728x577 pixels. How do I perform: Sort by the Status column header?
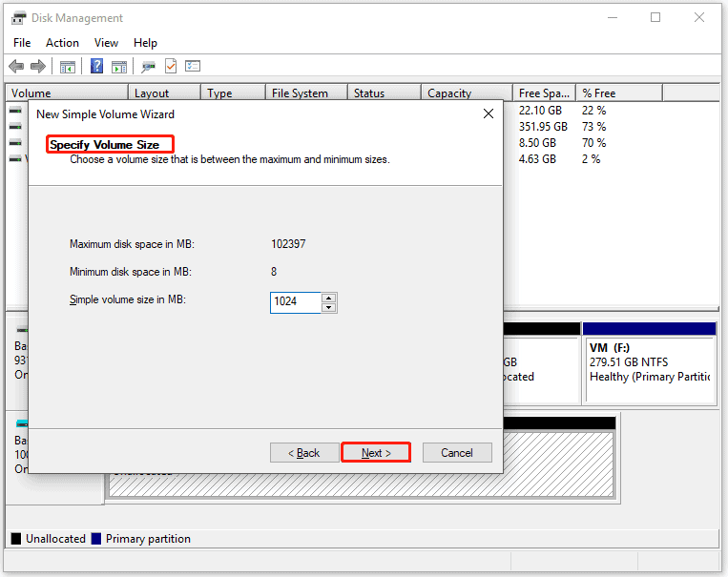click(385, 93)
